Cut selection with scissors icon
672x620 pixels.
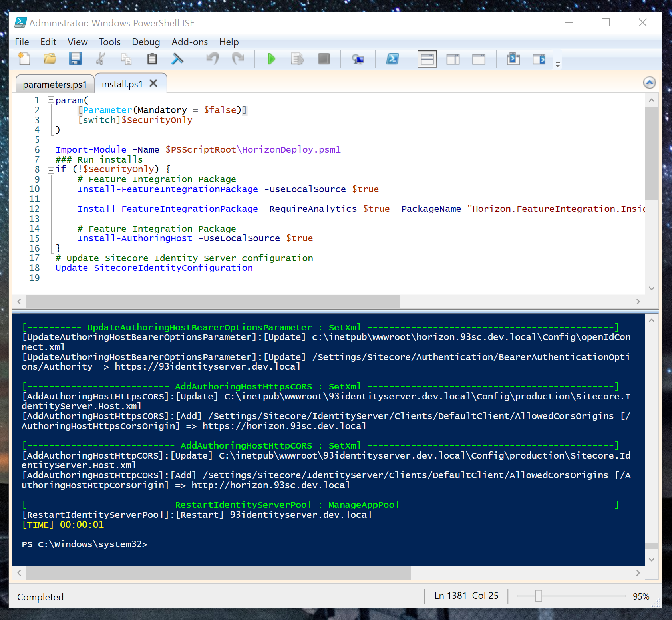[x=101, y=59]
